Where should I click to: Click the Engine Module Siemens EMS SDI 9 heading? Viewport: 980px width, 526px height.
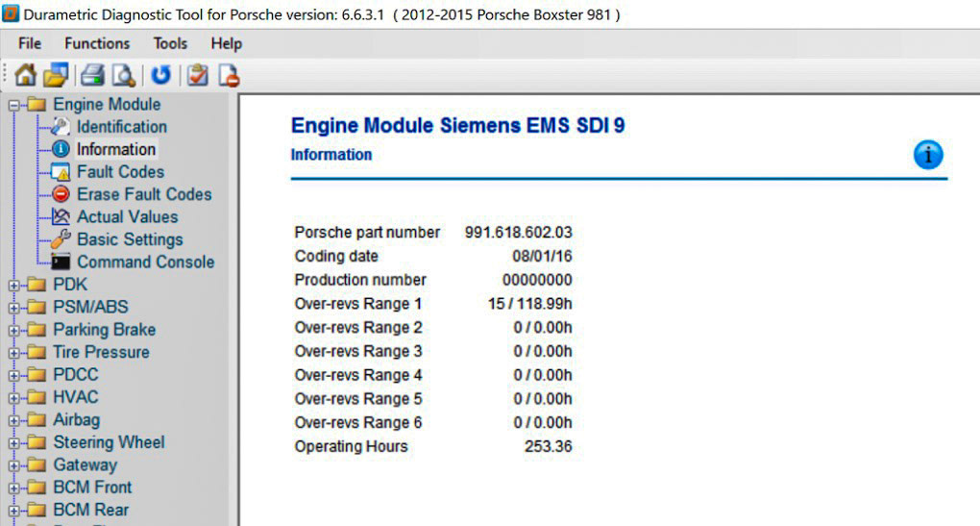click(x=458, y=126)
